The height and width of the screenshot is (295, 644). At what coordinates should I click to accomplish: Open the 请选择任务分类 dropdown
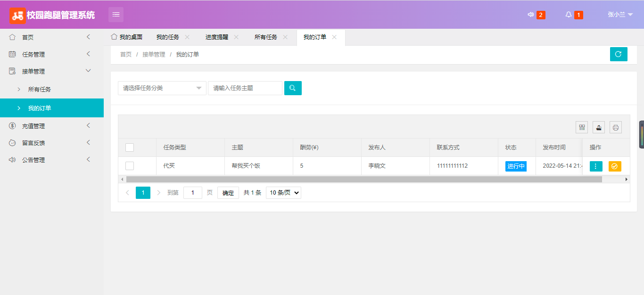(162, 88)
